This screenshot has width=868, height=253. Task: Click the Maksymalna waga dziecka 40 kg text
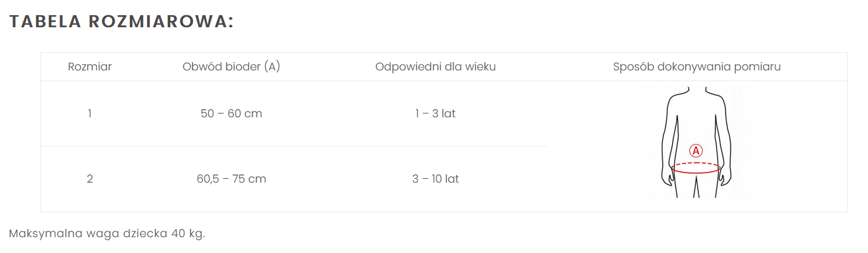[x=107, y=233]
